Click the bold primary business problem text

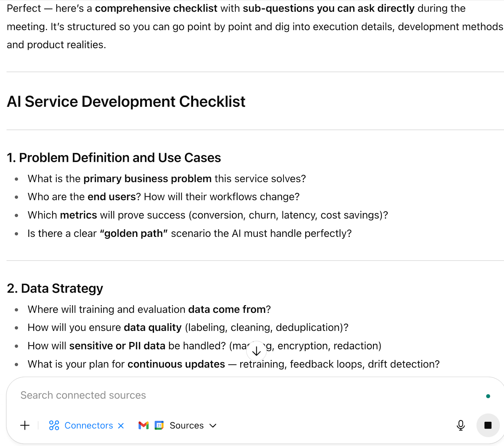(x=147, y=179)
